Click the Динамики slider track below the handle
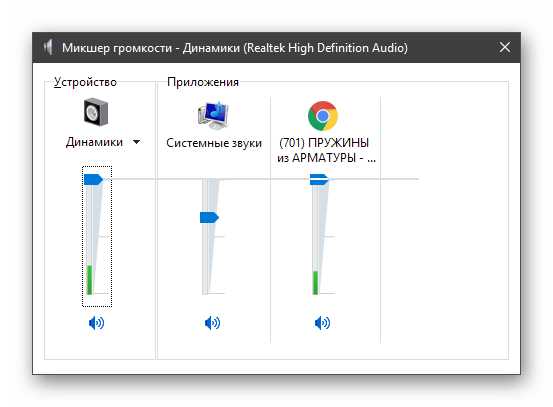The height and width of the screenshot is (407, 553). [x=90, y=240]
